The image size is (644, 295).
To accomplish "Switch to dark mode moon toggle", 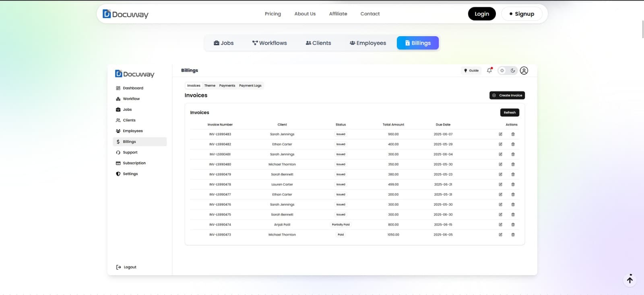I will 513,70.
